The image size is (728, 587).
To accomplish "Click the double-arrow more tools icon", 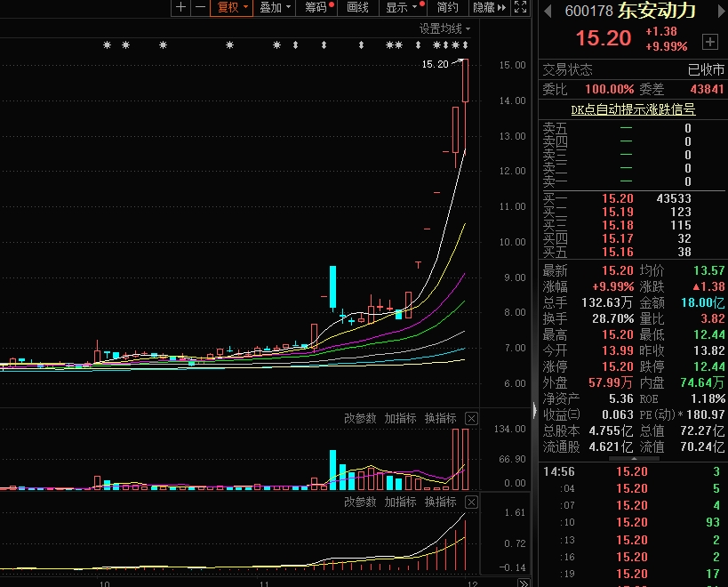I will tap(501, 7).
